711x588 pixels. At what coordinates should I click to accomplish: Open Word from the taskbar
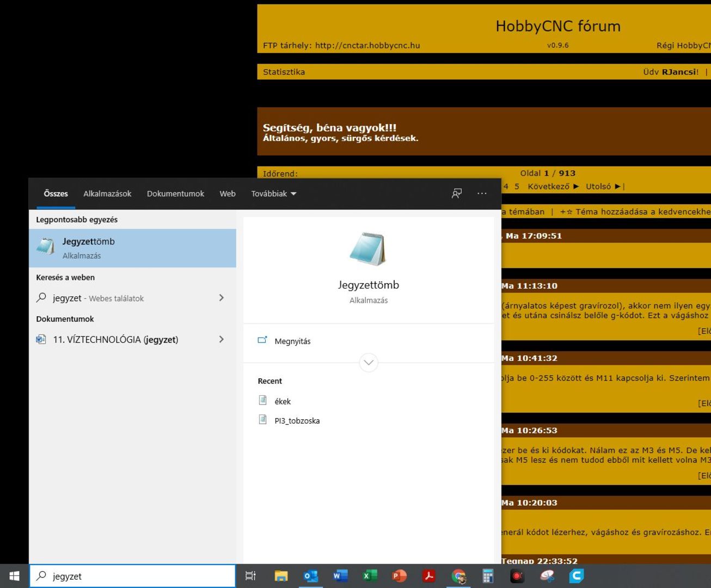[340, 576]
